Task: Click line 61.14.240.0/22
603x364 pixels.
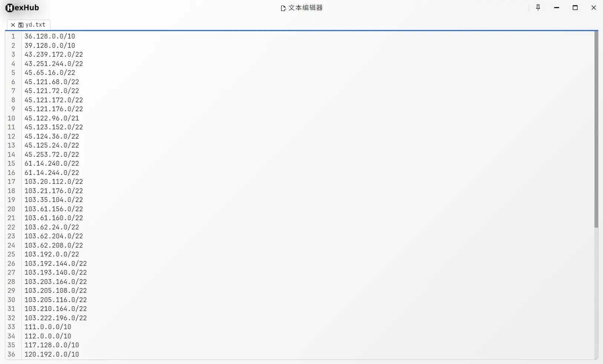Action: (x=52, y=163)
